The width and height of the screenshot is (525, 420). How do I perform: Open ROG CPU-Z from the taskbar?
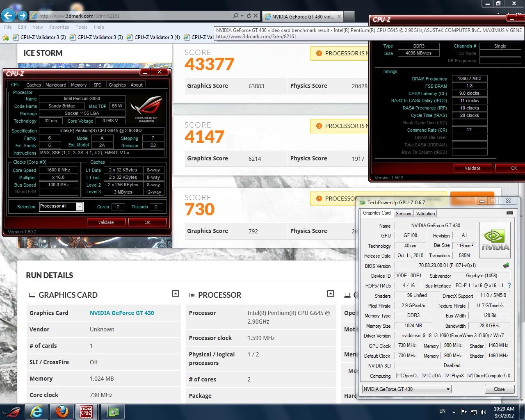[x=86, y=411]
